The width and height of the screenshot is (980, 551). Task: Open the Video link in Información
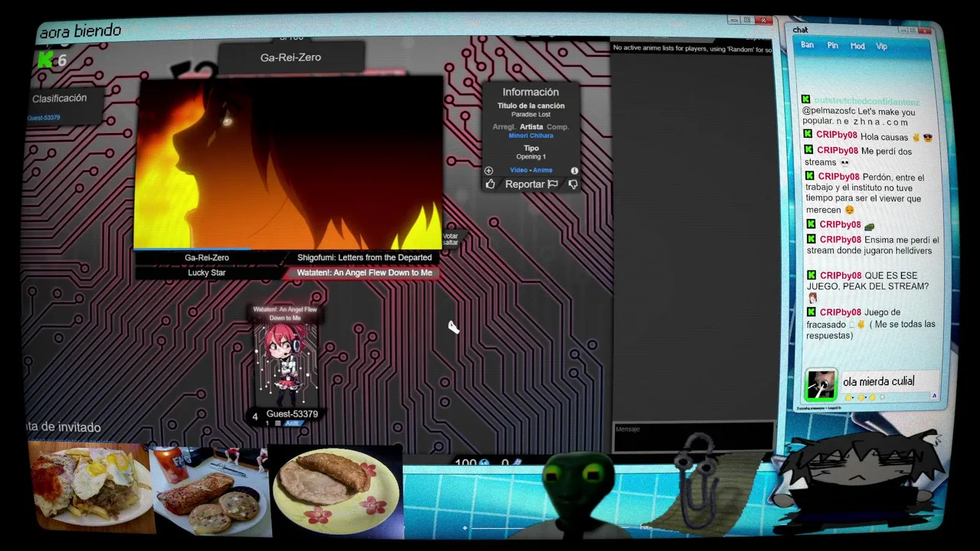[518, 170]
